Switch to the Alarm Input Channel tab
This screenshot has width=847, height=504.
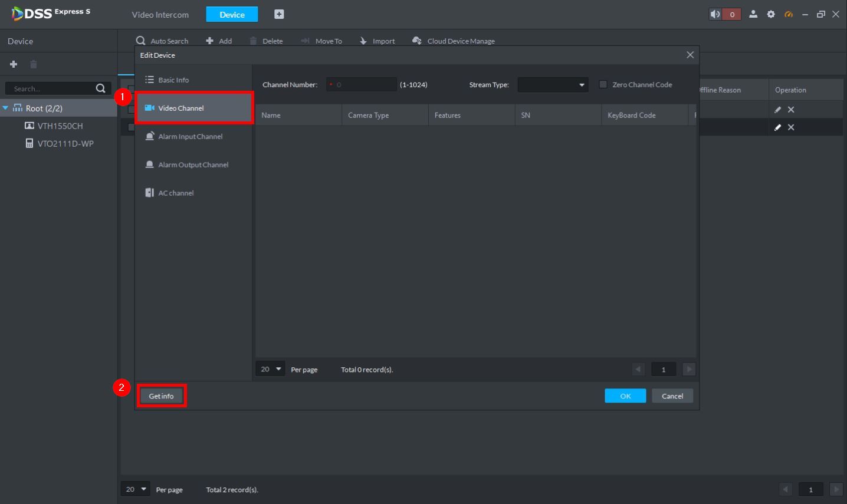(x=190, y=136)
